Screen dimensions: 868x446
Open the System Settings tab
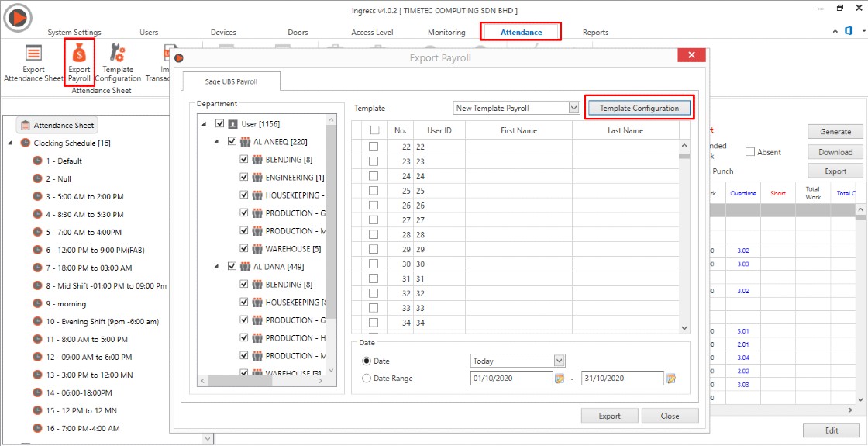tap(74, 32)
